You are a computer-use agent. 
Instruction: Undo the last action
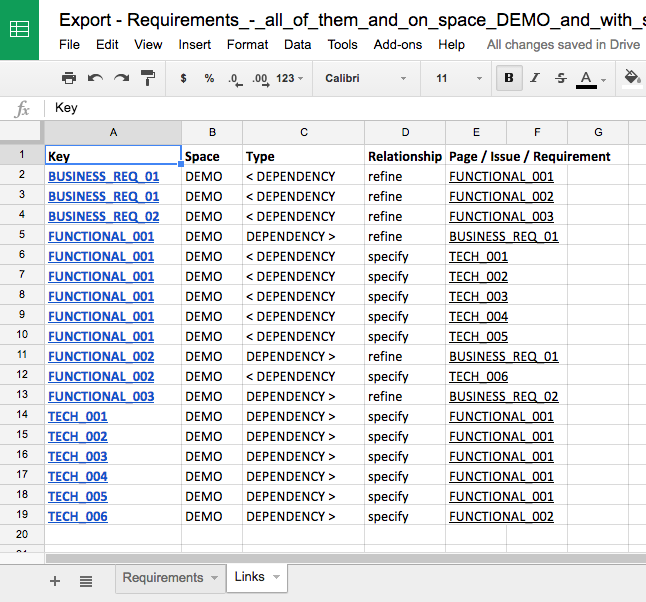pyautogui.click(x=95, y=78)
